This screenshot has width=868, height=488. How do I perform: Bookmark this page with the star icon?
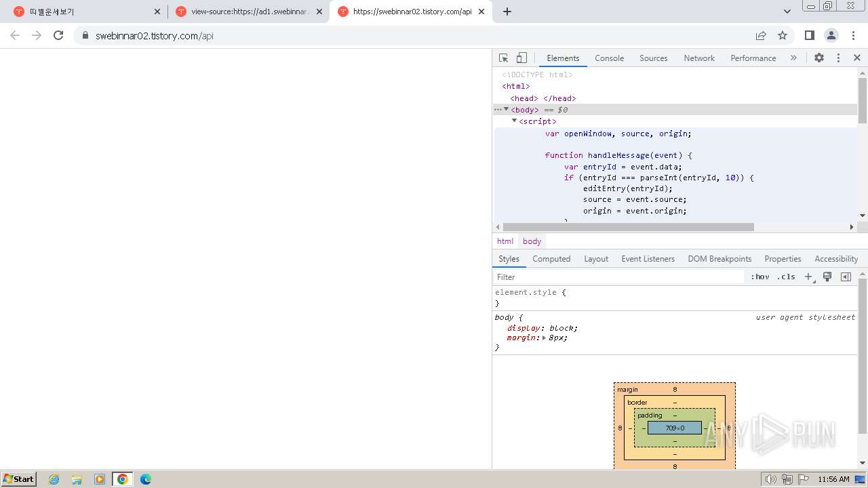point(783,35)
